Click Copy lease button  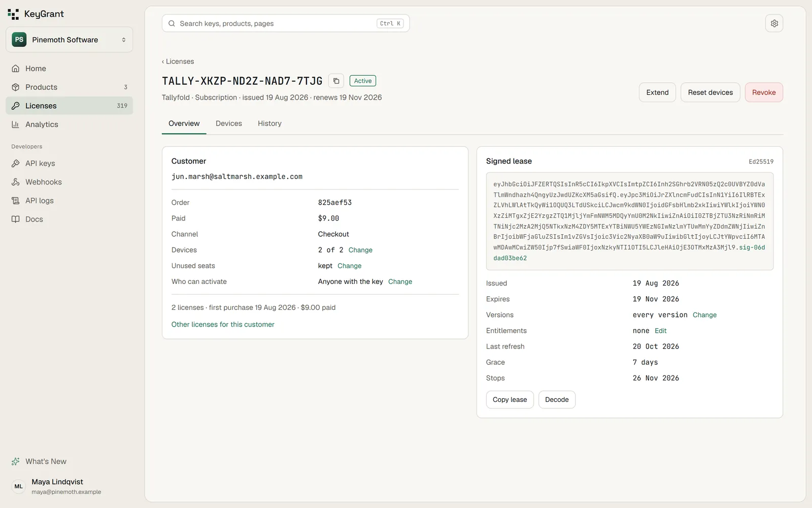click(x=510, y=400)
